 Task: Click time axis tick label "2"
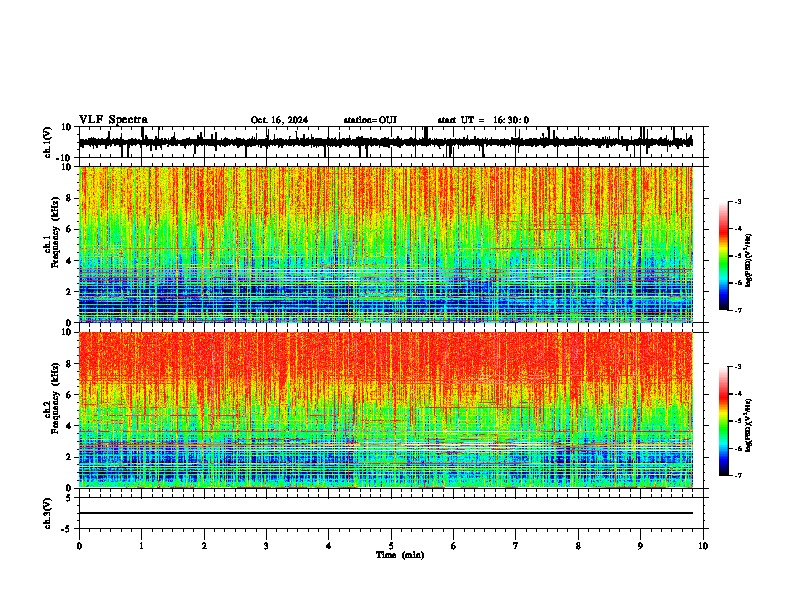coord(204,546)
